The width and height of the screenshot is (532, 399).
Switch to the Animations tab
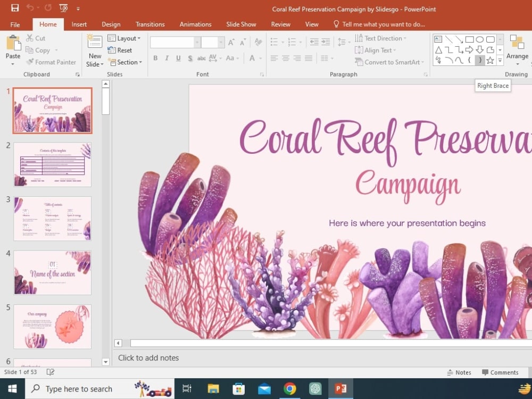pos(195,24)
